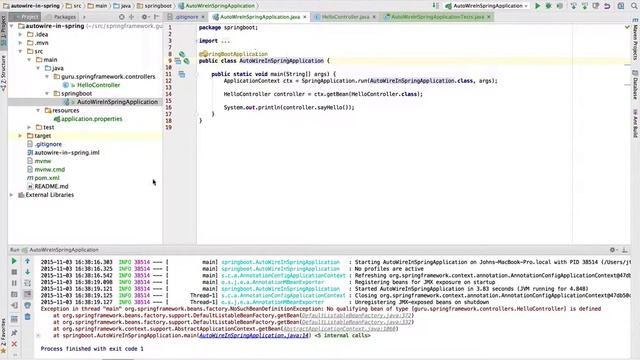Click the Debug bug icon in top toolbar
This screenshot has height=360, width=640.
coord(549,6)
